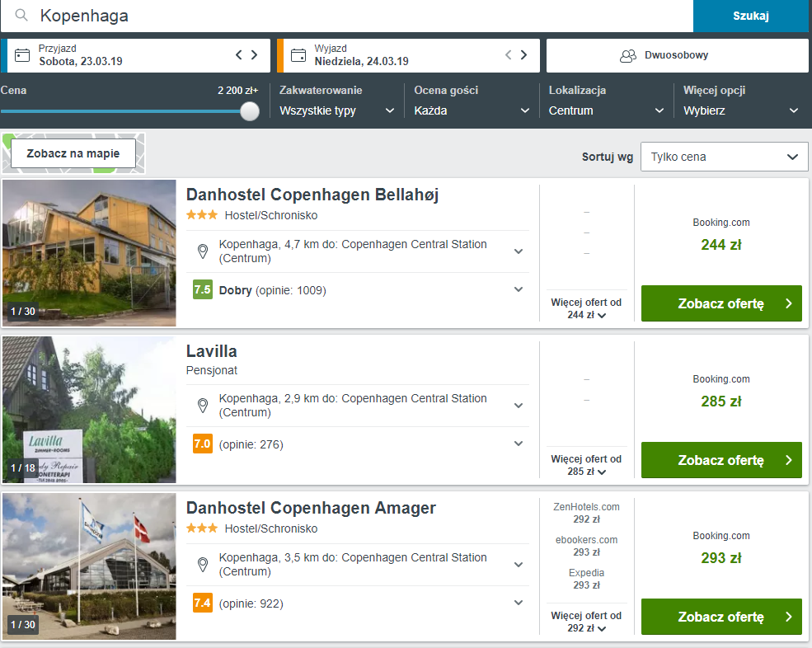Expand Lavilla location details chevron
Screen dimensions: 812x648
click(x=519, y=406)
